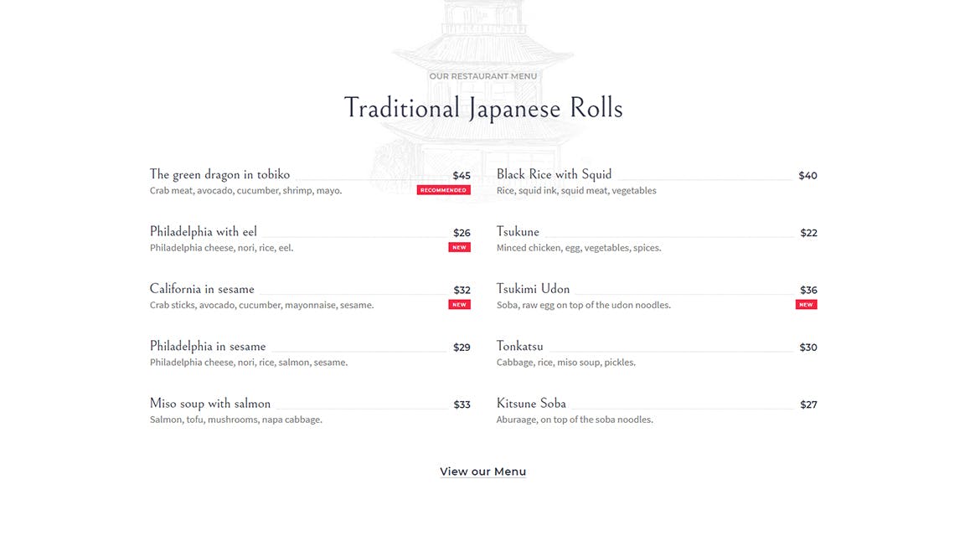Click the NEW badge for Philadelphia with eel
980x536 pixels.
point(459,247)
